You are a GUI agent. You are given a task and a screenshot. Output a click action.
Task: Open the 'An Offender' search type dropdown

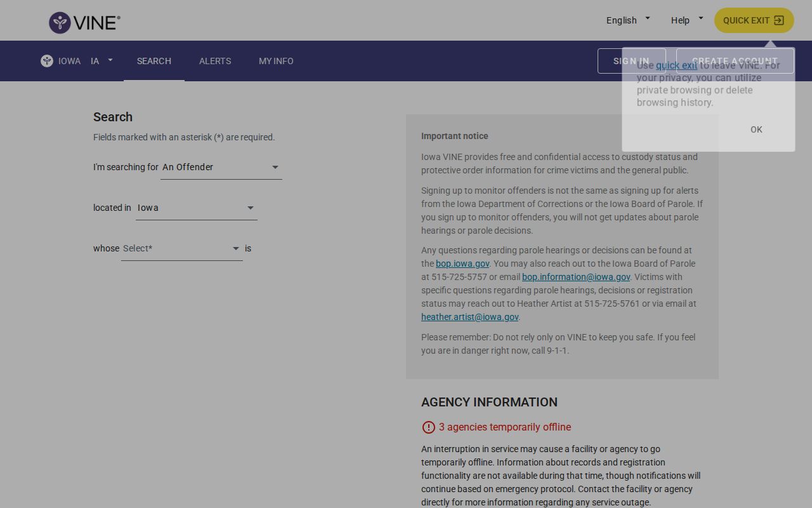click(221, 167)
